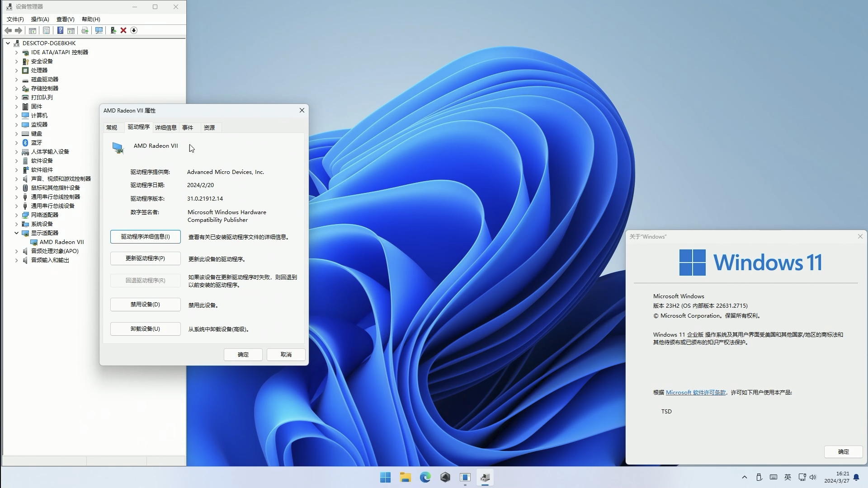Select the Scan for hardware changes icon
The width and height of the screenshot is (868, 488).
[x=99, y=30]
